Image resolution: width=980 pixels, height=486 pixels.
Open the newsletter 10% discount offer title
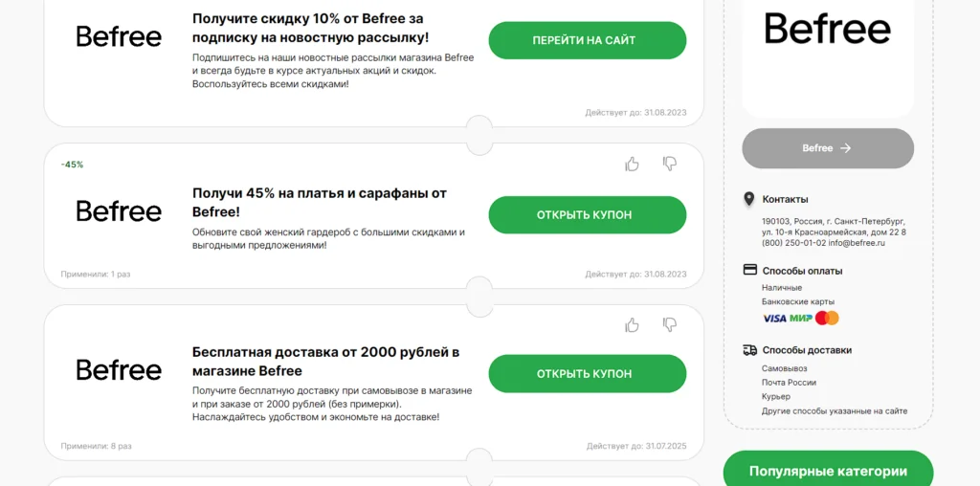tap(310, 28)
